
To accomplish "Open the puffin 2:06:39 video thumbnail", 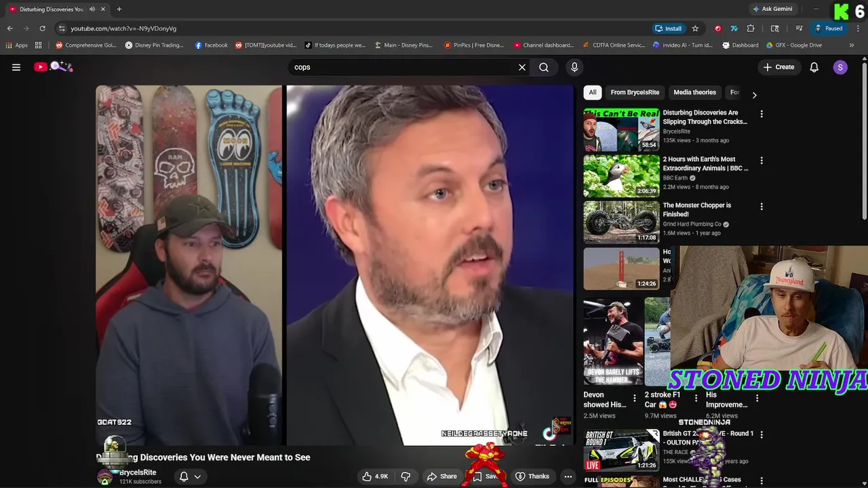I will pyautogui.click(x=621, y=176).
